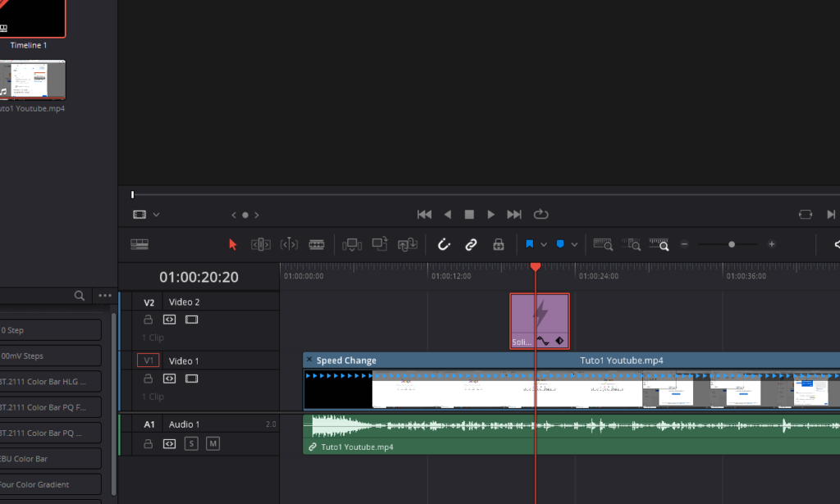Mute the Audio 1 track
The width and height of the screenshot is (840, 504).
pyautogui.click(x=213, y=443)
